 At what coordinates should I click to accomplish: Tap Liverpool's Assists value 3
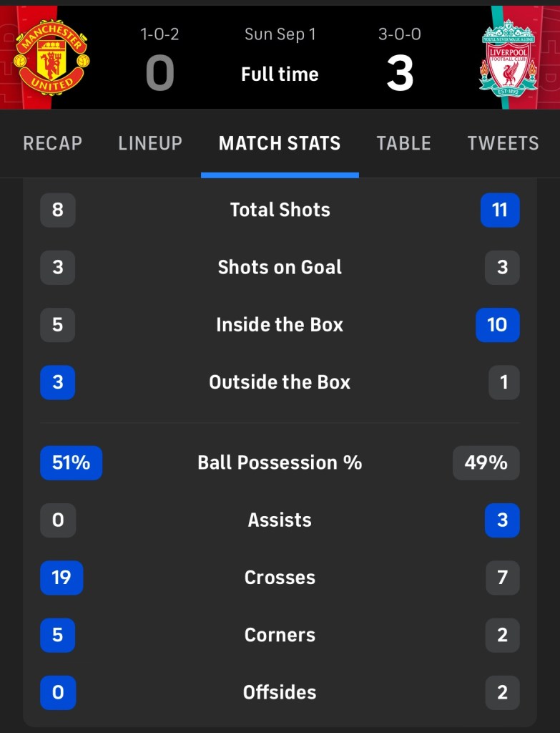pyautogui.click(x=502, y=520)
